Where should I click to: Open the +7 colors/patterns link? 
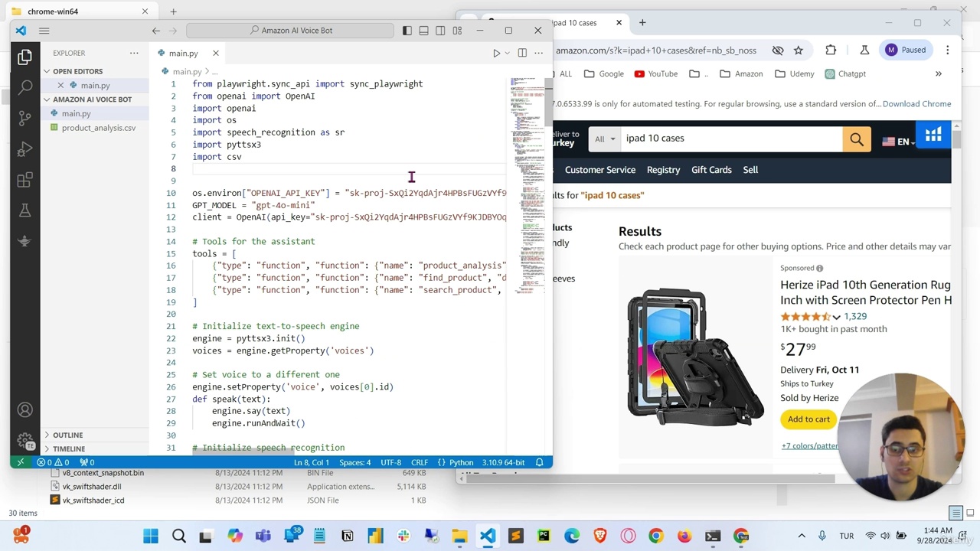(810, 445)
